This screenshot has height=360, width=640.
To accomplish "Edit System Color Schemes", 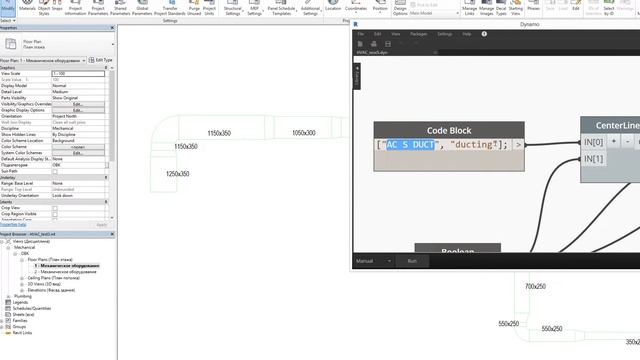I will pos(78,153).
